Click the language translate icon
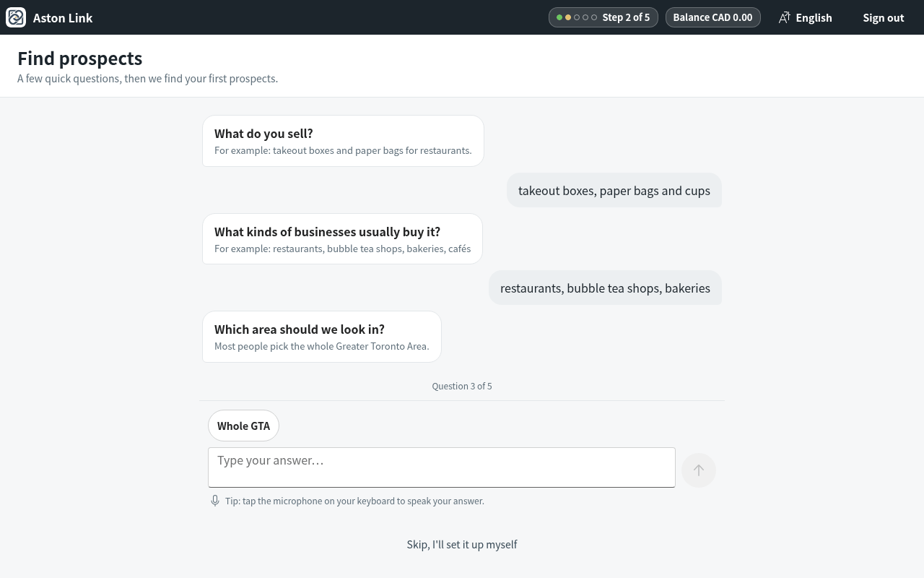Image resolution: width=924 pixels, height=578 pixels. tap(785, 17)
